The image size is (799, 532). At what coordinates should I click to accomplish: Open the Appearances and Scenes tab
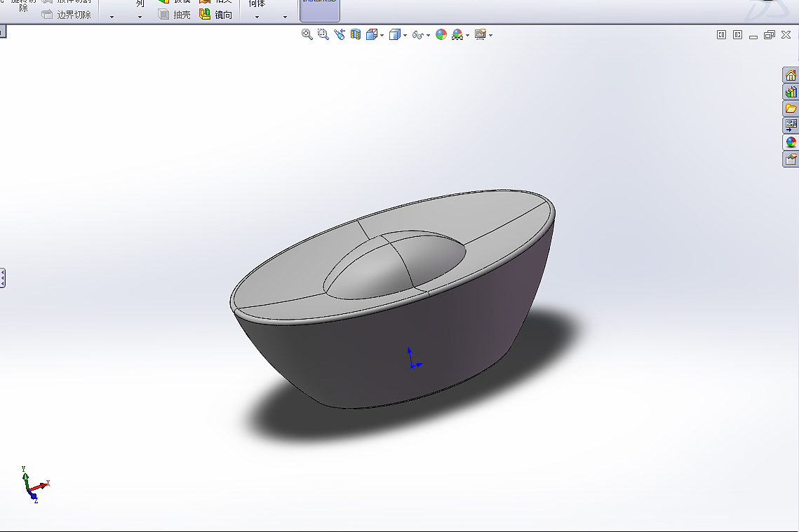791,142
